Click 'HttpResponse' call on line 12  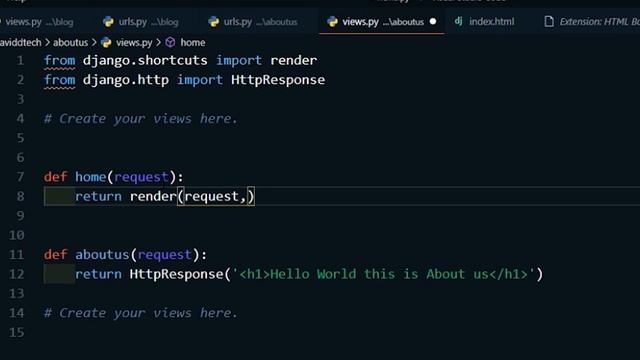(177, 274)
